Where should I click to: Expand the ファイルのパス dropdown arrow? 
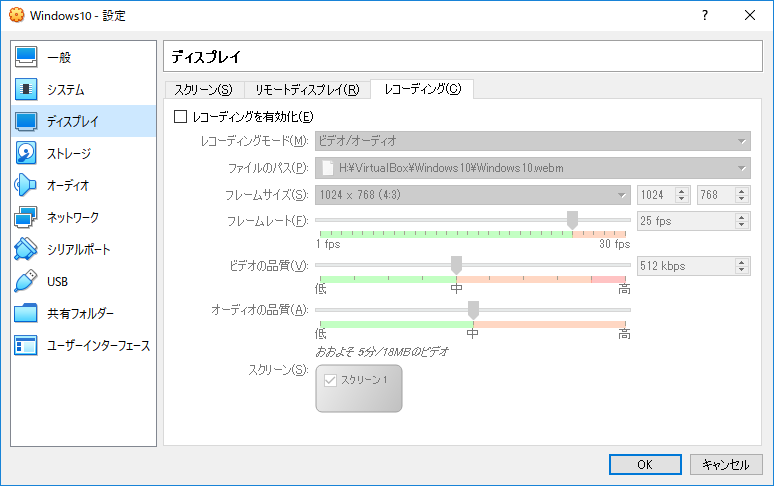click(x=741, y=168)
